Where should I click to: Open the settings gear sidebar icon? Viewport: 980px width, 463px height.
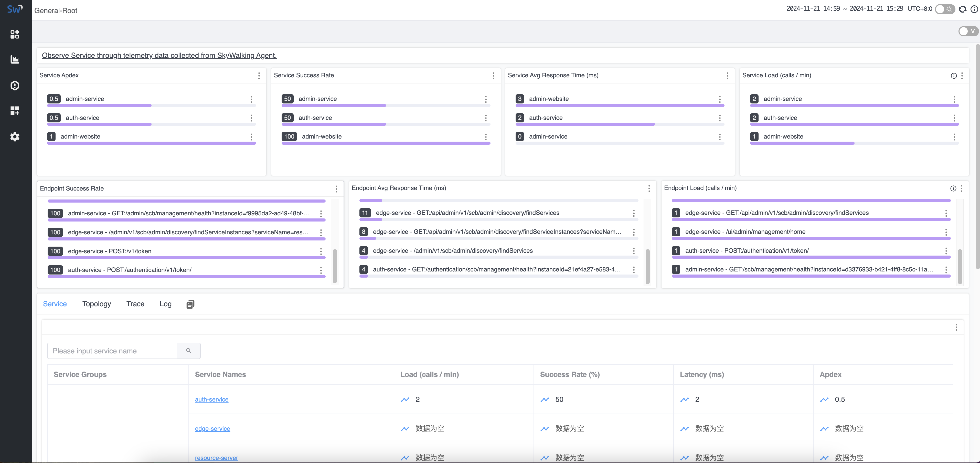point(15,136)
